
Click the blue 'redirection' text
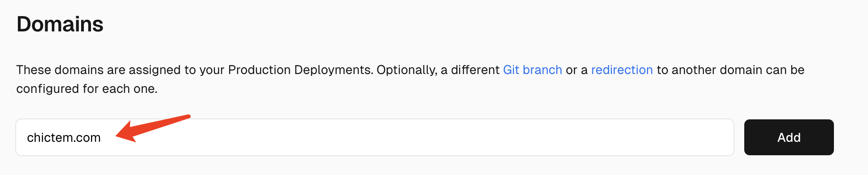622,70
